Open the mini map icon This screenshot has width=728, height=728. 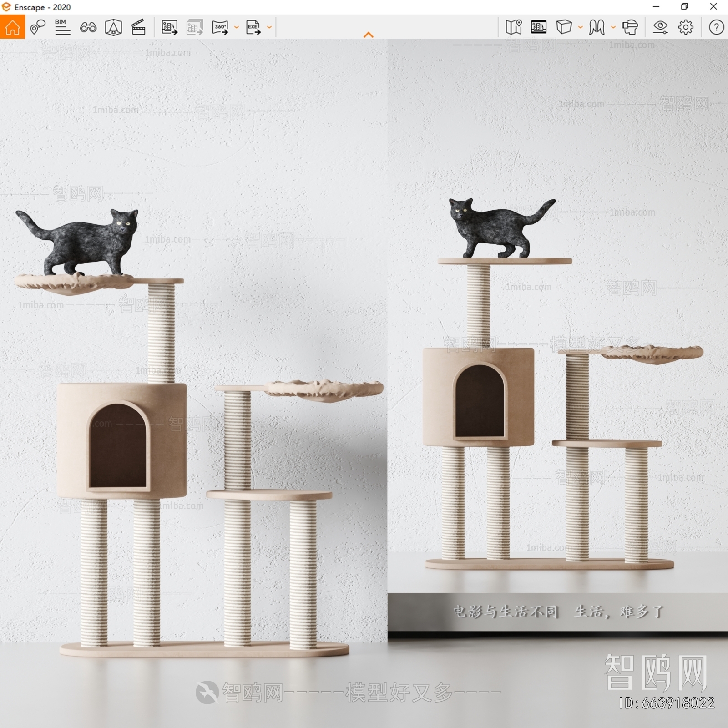(514, 27)
